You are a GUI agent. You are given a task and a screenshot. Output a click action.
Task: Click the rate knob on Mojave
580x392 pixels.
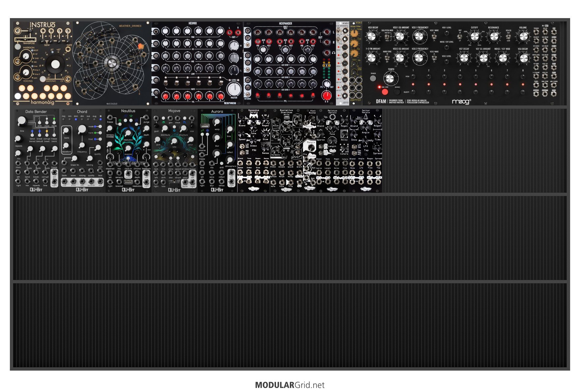click(x=174, y=142)
